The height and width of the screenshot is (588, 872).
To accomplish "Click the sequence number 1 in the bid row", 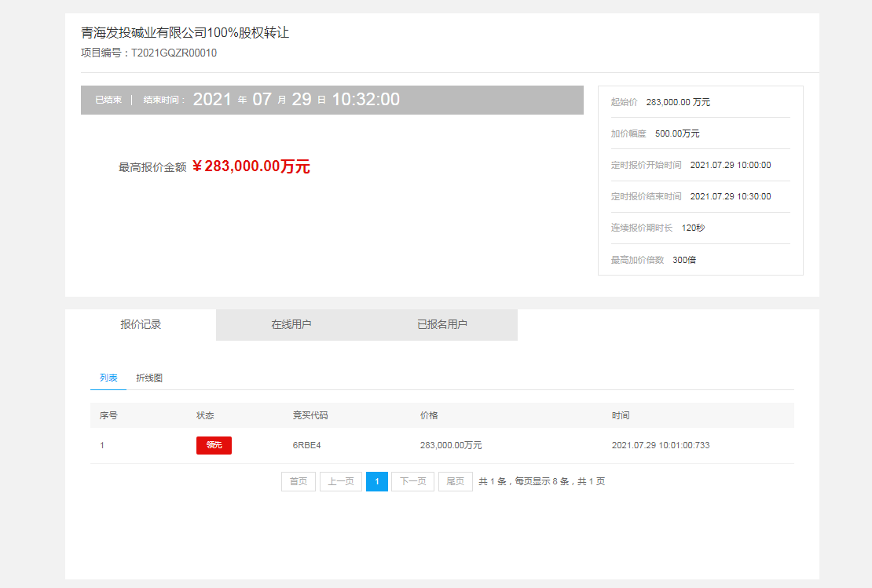I will 102,445.
